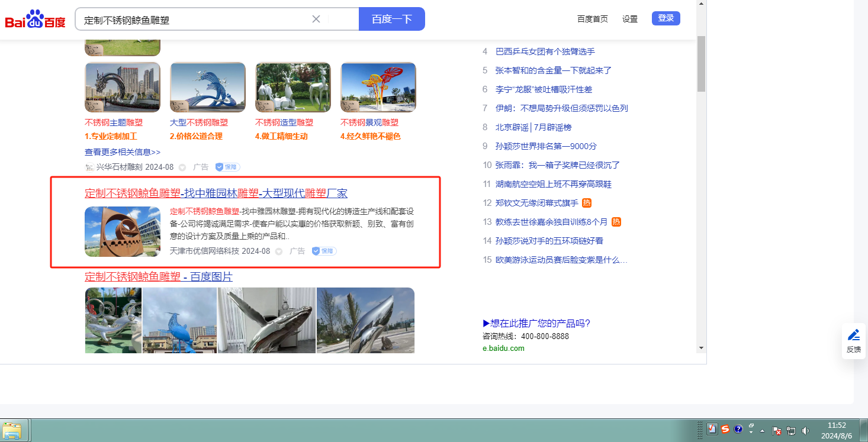The height and width of the screenshot is (442, 868).
Task: Open the Windows Explorer taskbar icon
Action: click(x=12, y=430)
